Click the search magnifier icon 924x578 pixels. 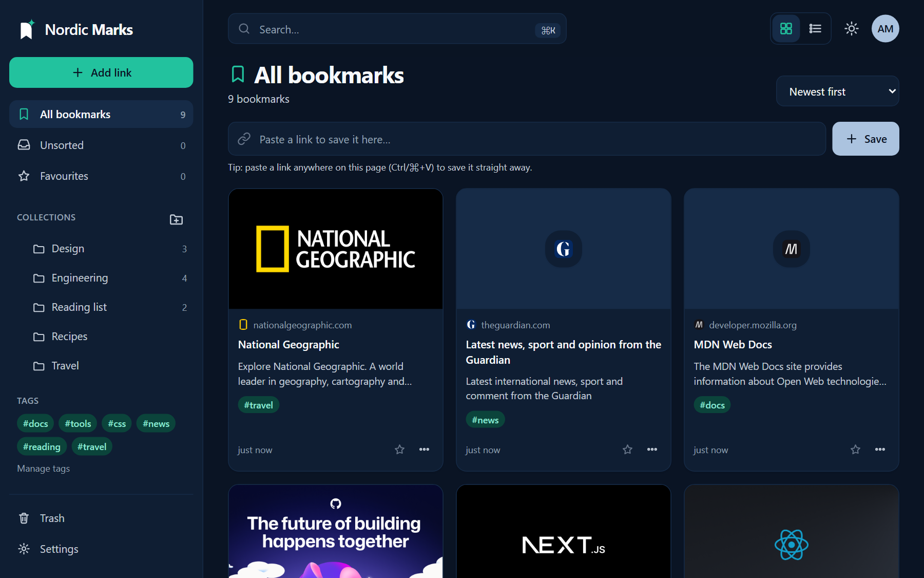pyautogui.click(x=244, y=29)
